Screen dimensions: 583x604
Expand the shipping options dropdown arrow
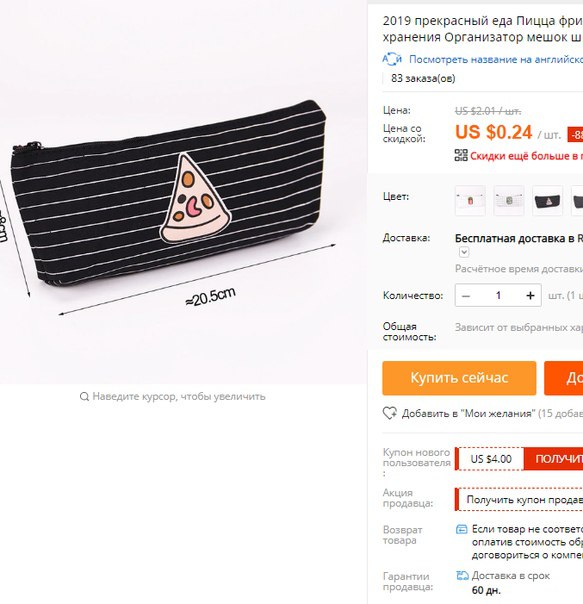(x=464, y=252)
